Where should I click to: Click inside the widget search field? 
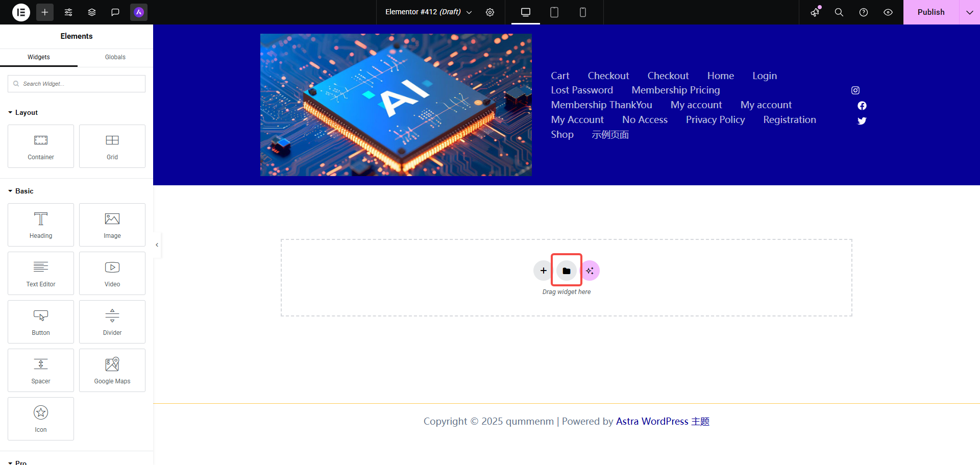click(76, 84)
